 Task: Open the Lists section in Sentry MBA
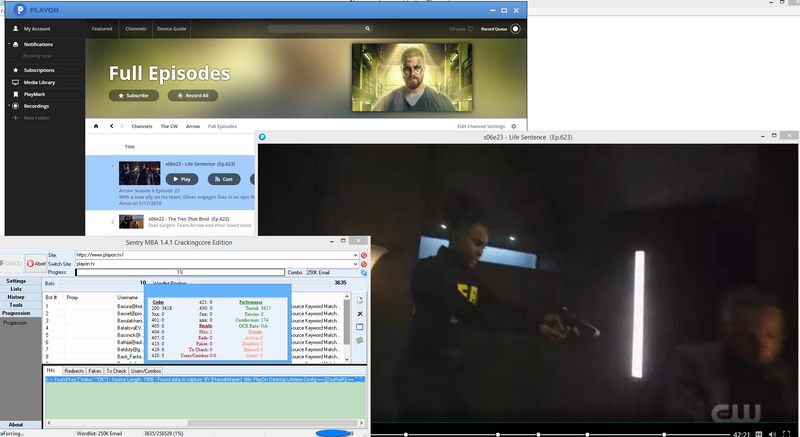pos(16,289)
